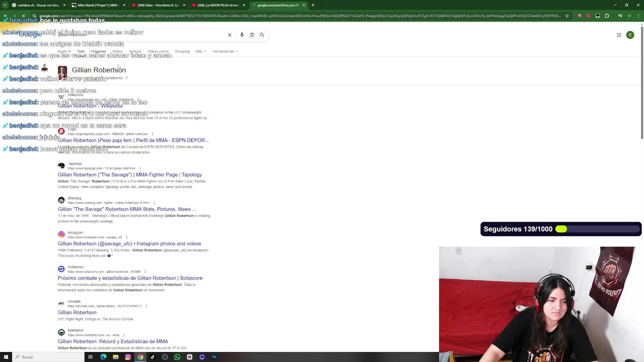The height and width of the screenshot is (362, 644).
Task: Open Google Lens image search
Action: click(x=252, y=35)
